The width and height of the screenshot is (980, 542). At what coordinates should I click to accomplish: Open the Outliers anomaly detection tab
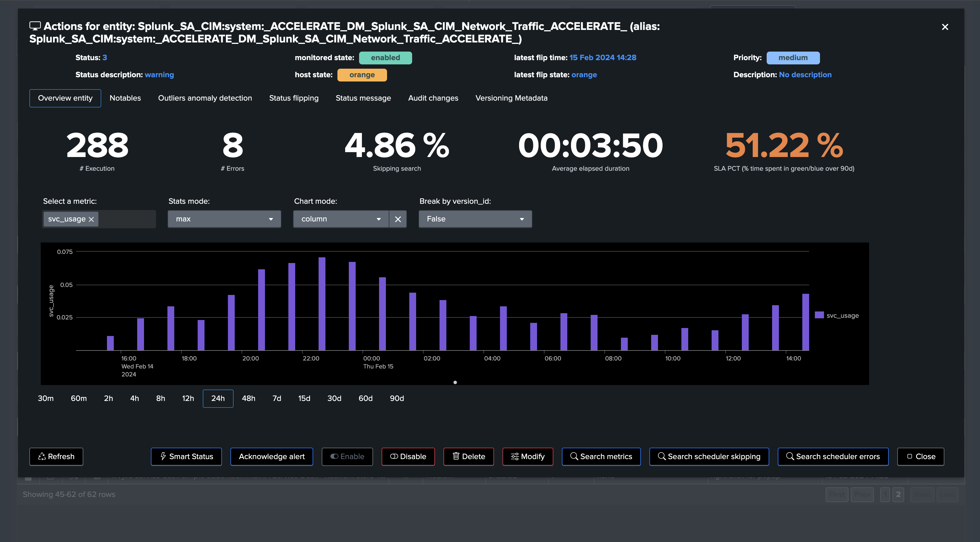tap(205, 98)
